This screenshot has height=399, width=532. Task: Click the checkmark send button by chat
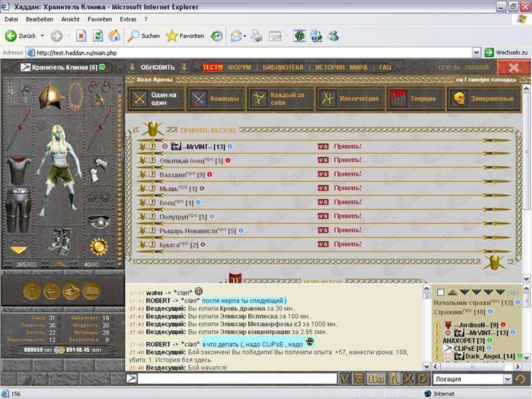tap(344, 378)
